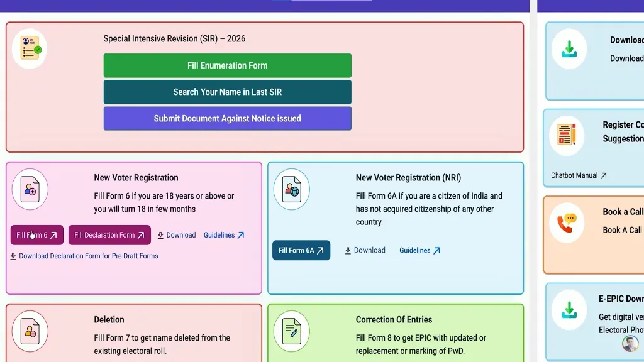This screenshot has width=644, height=362.
Task: Open Search Your Name in Last SIR
Action: click(227, 92)
